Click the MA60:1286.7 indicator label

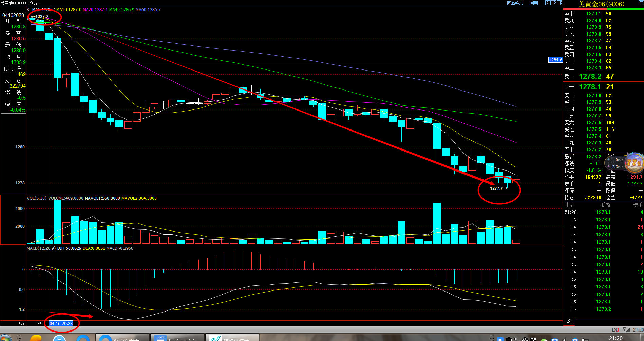click(x=148, y=10)
